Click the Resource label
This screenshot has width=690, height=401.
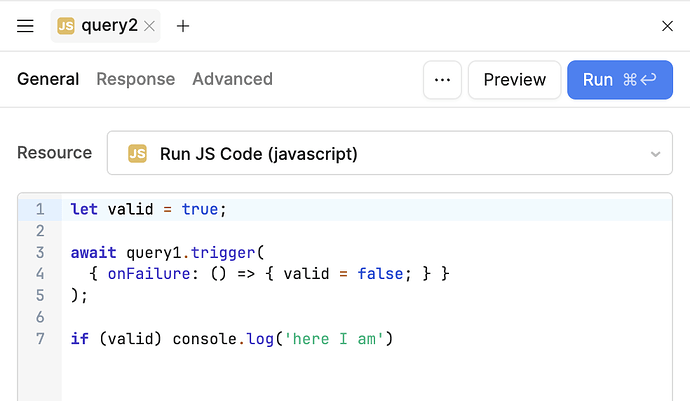[55, 153]
